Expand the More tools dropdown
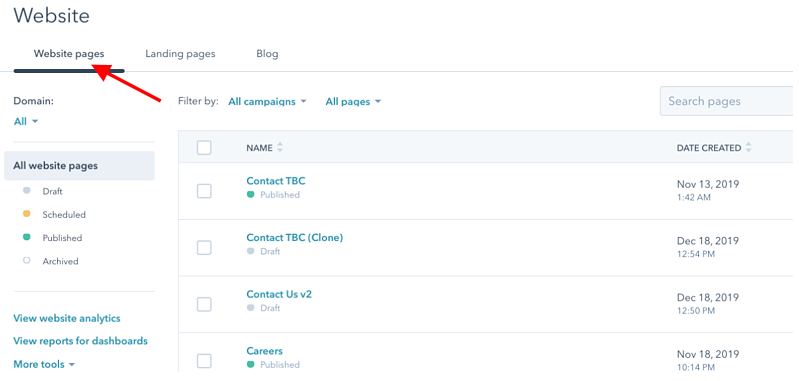799x381 pixels. click(x=44, y=364)
